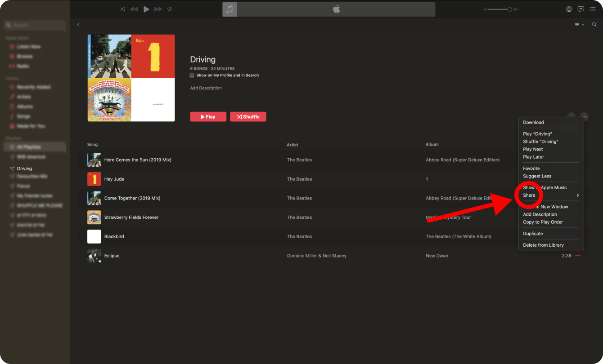The image size is (603, 364).
Task: Toggle shuffle in the playback controls
Action: (x=122, y=9)
